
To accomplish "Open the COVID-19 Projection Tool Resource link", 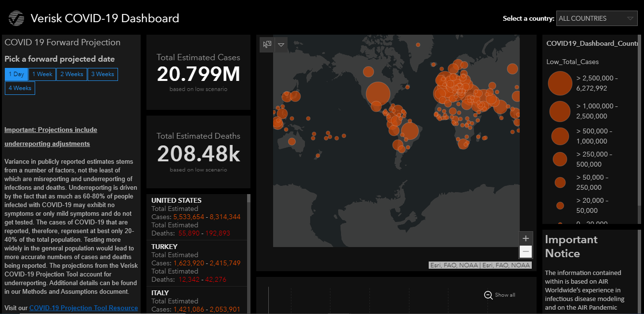I will pos(84,308).
